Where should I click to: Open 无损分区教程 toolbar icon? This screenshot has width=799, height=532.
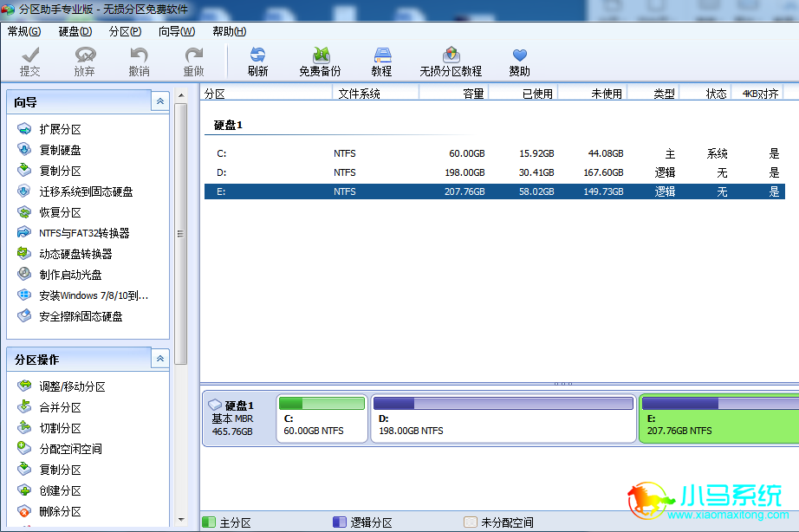(451, 62)
